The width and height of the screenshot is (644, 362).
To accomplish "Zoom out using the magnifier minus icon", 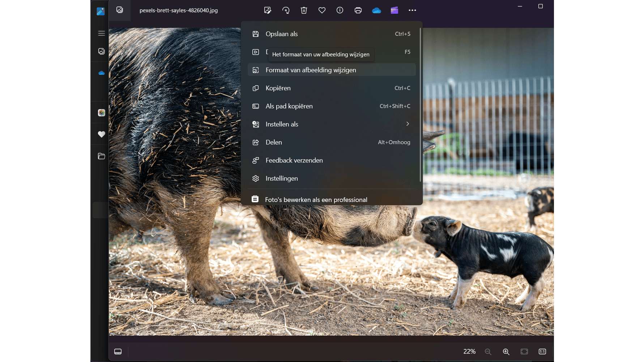I will 488,352.
